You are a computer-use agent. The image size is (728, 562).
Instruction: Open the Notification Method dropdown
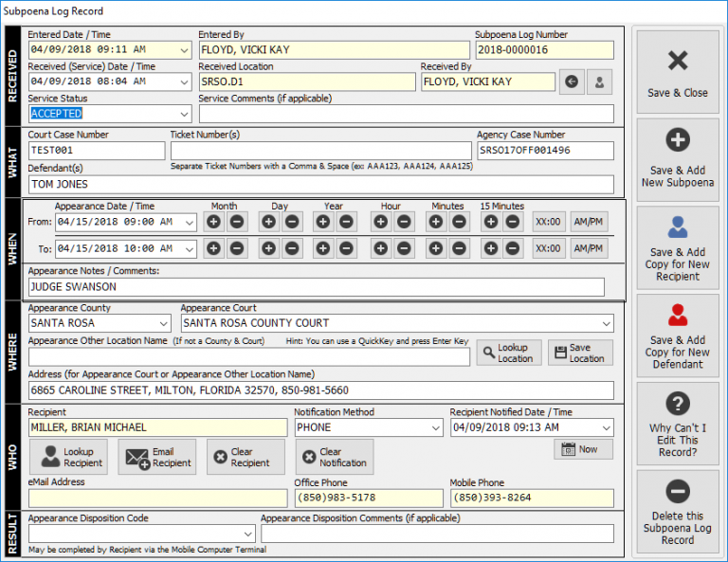click(x=434, y=427)
